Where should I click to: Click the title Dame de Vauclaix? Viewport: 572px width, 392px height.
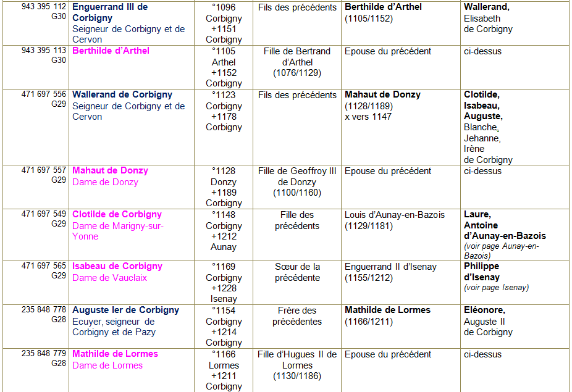pyautogui.click(x=109, y=278)
